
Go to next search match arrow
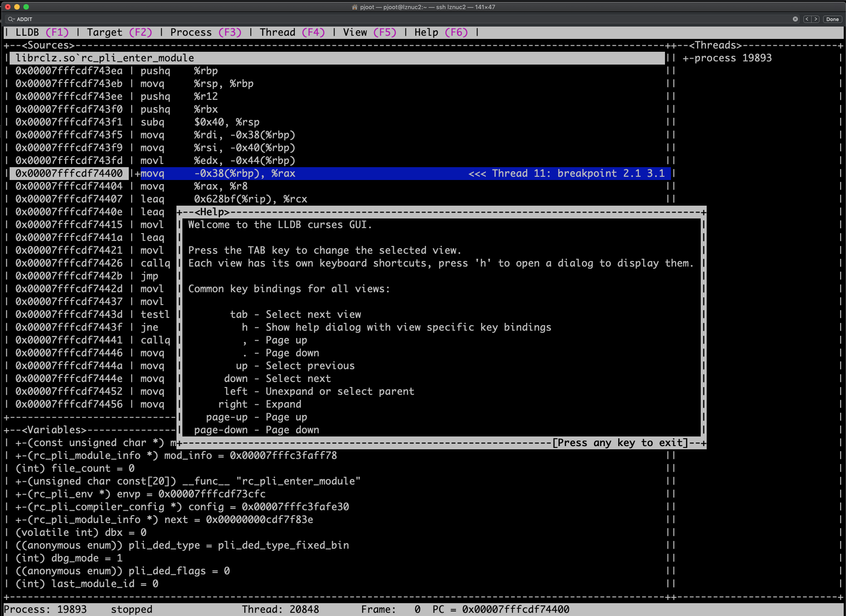point(815,19)
